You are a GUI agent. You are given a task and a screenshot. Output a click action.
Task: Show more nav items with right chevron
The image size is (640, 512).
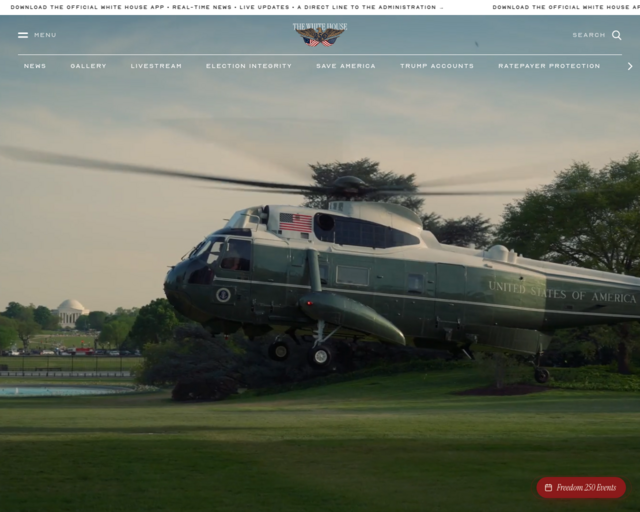(630, 66)
